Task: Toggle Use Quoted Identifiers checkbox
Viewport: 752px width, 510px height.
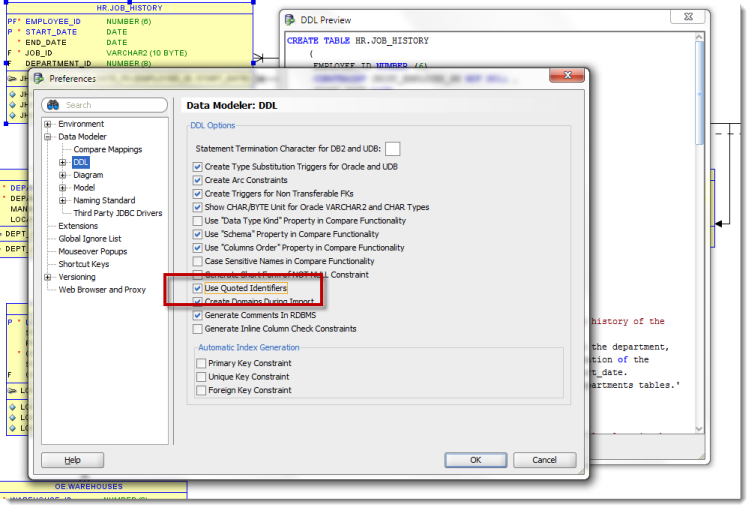Action: tap(197, 288)
